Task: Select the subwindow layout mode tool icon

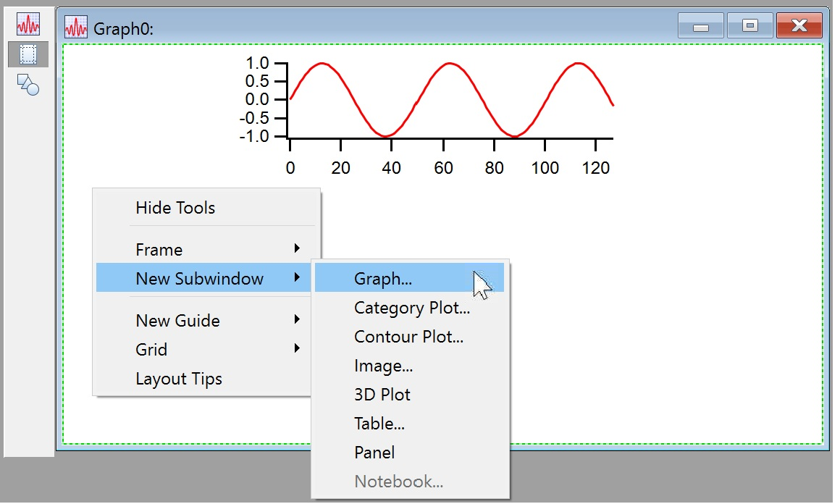Action: point(28,54)
